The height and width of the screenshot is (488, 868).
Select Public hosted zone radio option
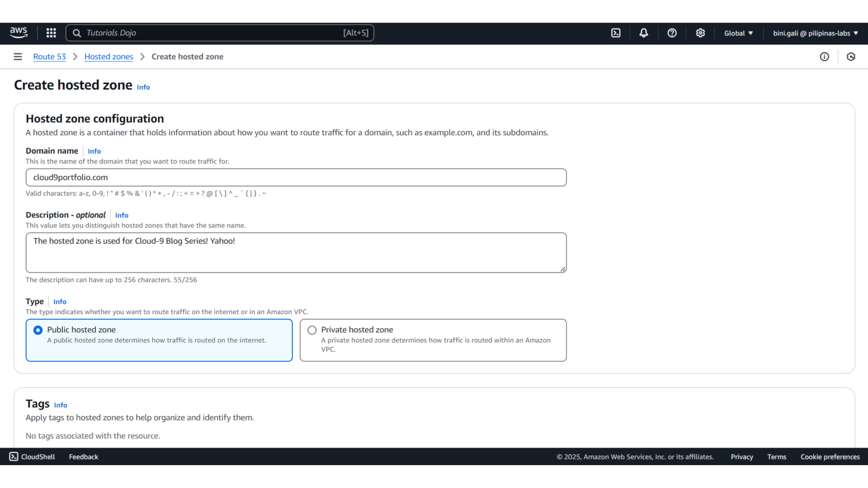[x=38, y=330]
